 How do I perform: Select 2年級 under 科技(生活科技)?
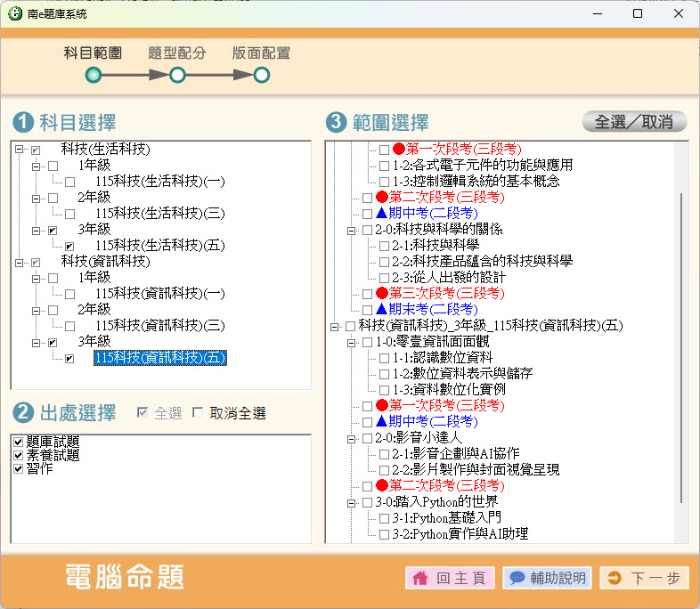click(x=94, y=197)
